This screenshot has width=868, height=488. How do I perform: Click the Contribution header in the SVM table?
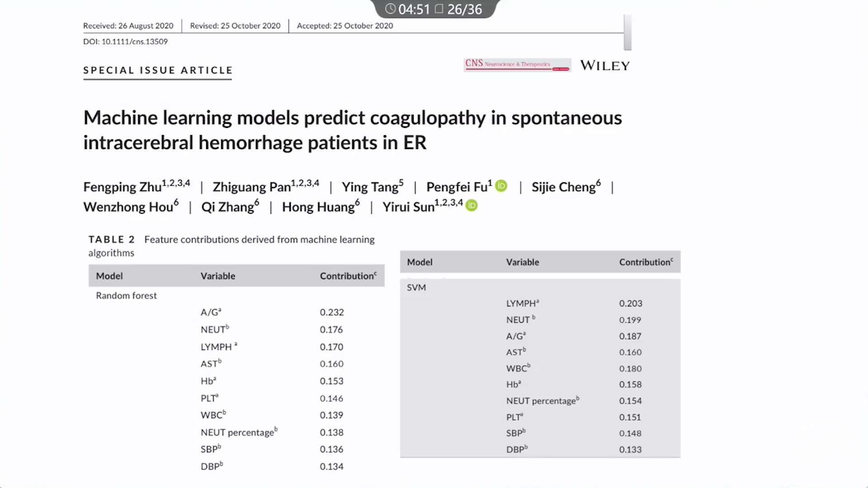[x=645, y=262]
